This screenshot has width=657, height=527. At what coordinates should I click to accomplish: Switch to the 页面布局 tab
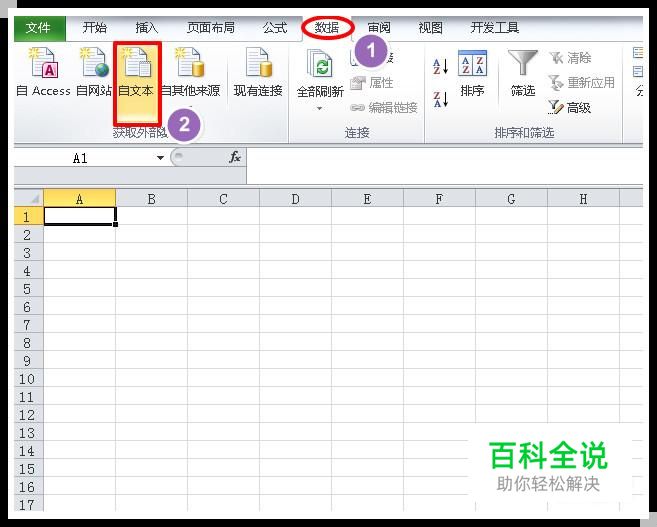pyautogui.click(x=211, y=28)
